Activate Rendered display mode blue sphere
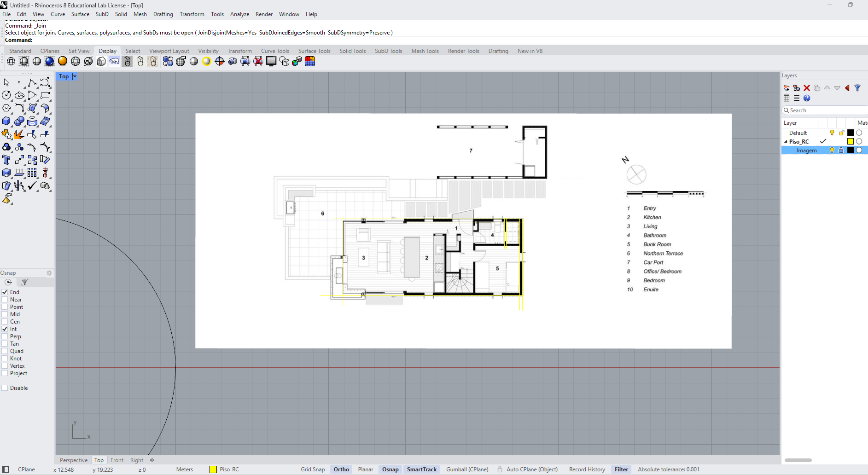 50,62
